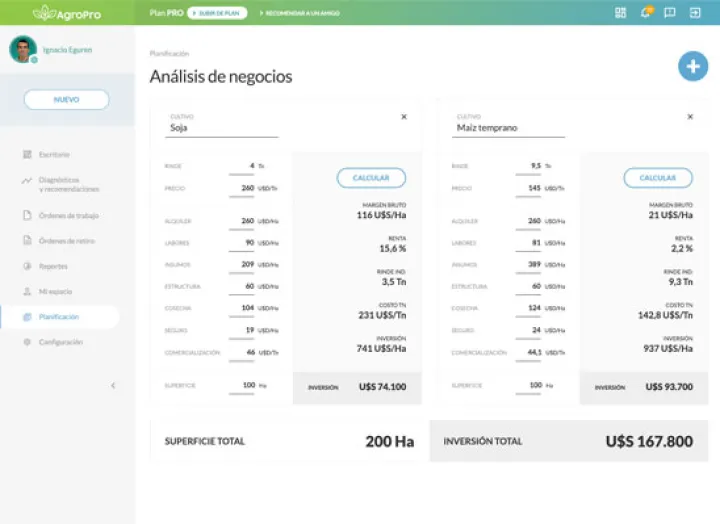Open the QR grid icon in header
Image resolution: width=720 pixels, height=524 pixels.
[x=620, y=13]
